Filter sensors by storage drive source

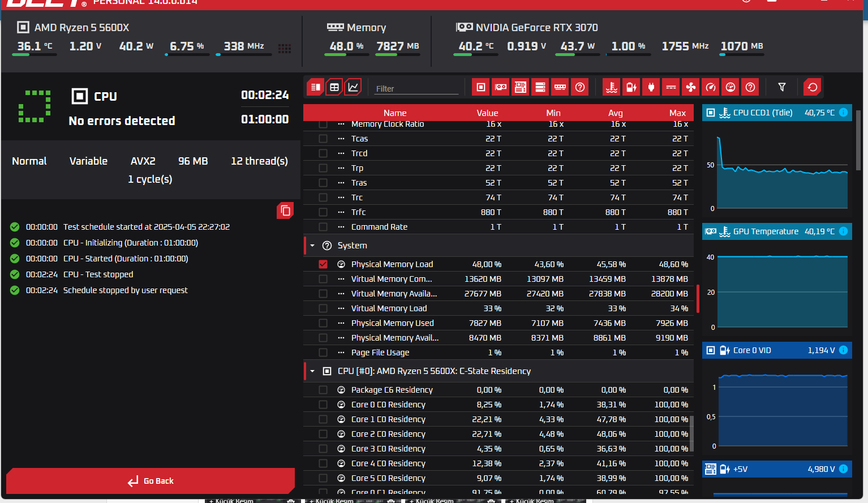point(540,87)
